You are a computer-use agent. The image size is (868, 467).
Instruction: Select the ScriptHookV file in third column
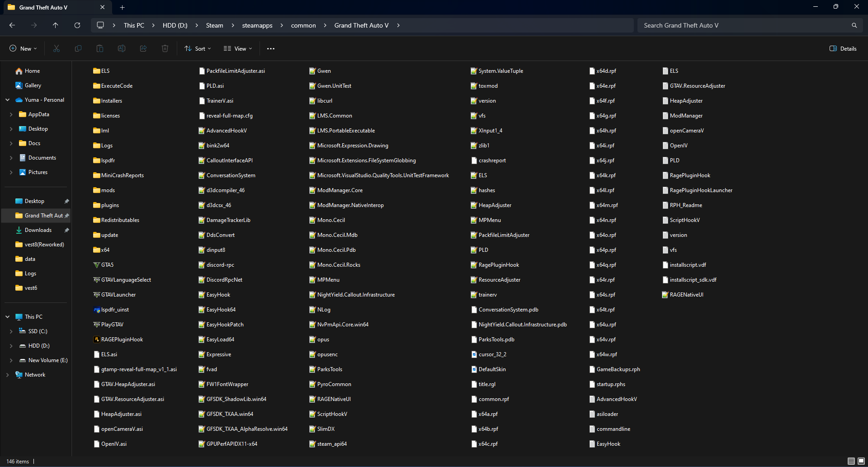tap(328, 414)
